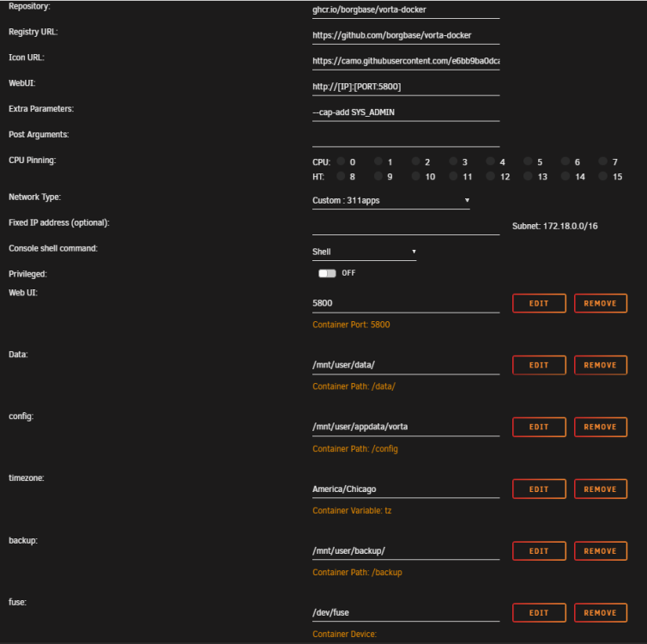
Task: Remove the backup path mapping
Action: click(x=601, y=551)
